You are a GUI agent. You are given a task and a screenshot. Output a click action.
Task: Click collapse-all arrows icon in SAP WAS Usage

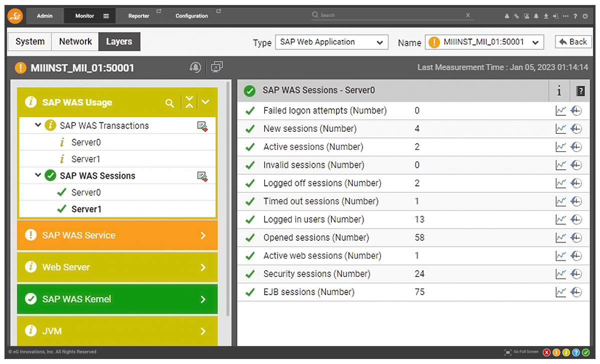(x=189, y=102)
